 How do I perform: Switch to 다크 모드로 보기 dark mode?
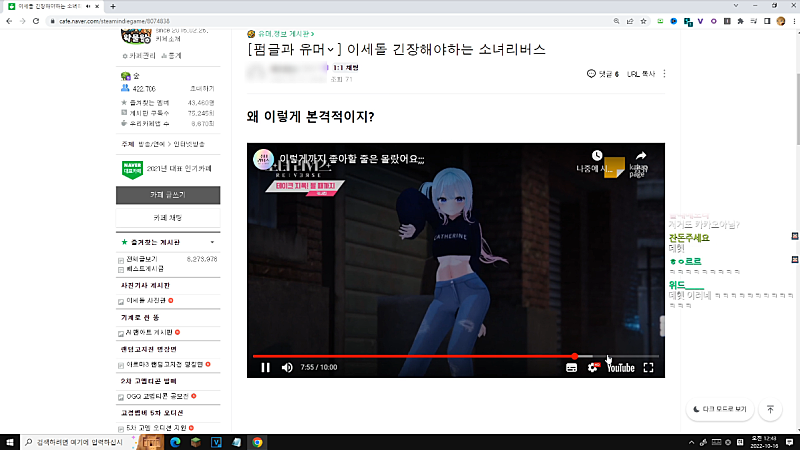(720, 409)
